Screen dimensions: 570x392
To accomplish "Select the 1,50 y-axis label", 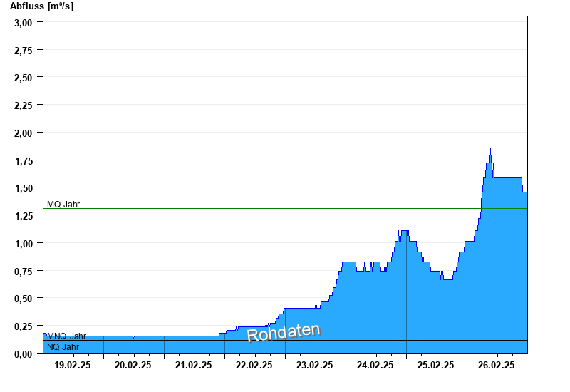I will (x=24, y=188).
